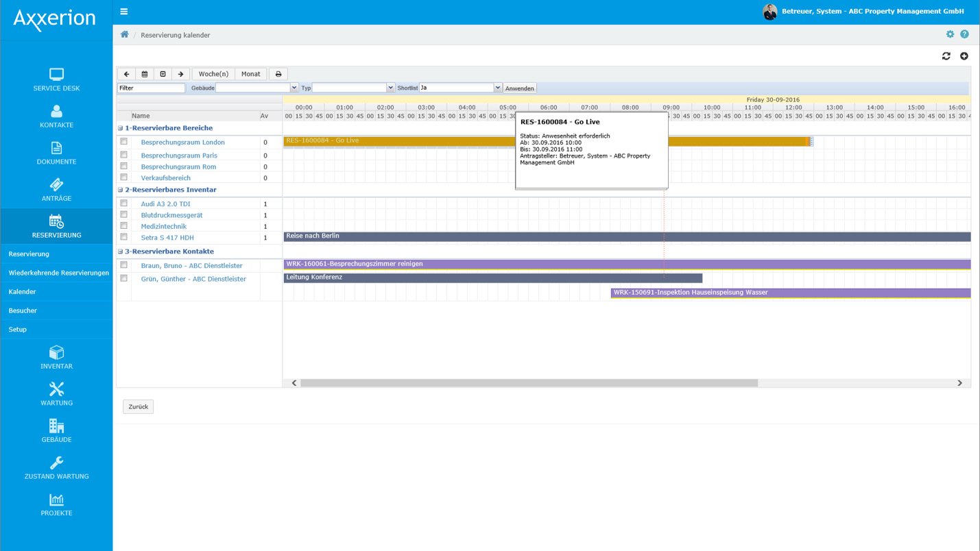
Task: Tick the Besprechungsraum Rom checkbox
Action: pyautogui.click(x=124, y=166)
